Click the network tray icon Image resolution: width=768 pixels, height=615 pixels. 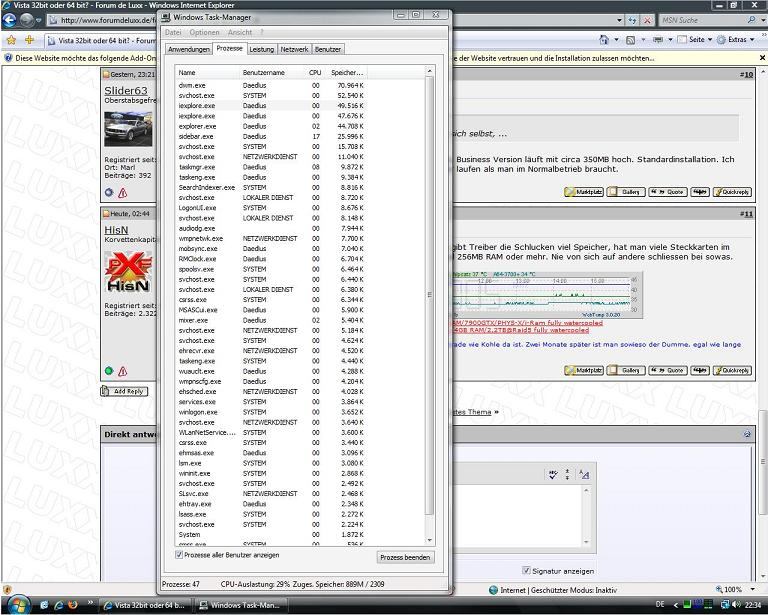(x=726, y=605)
